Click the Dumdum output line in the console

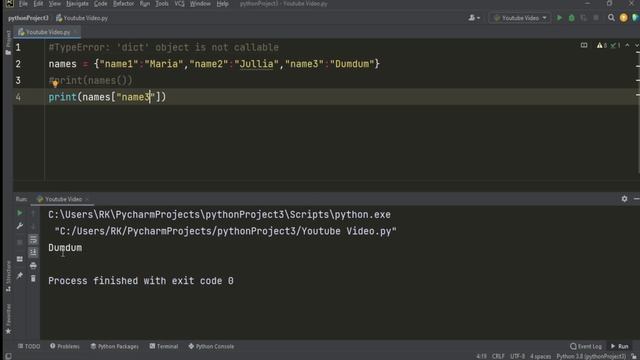point(65,248)
